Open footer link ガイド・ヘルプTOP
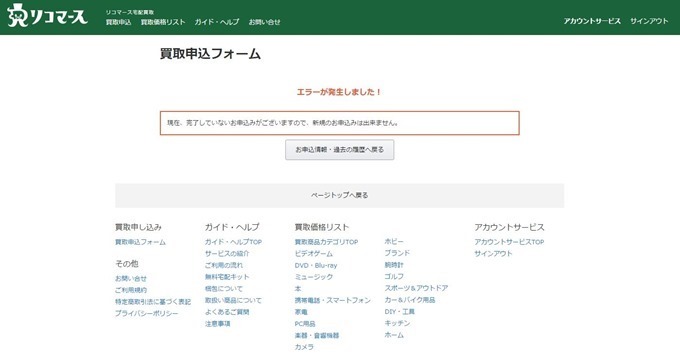The image size is (680, 361). [233, 242]
